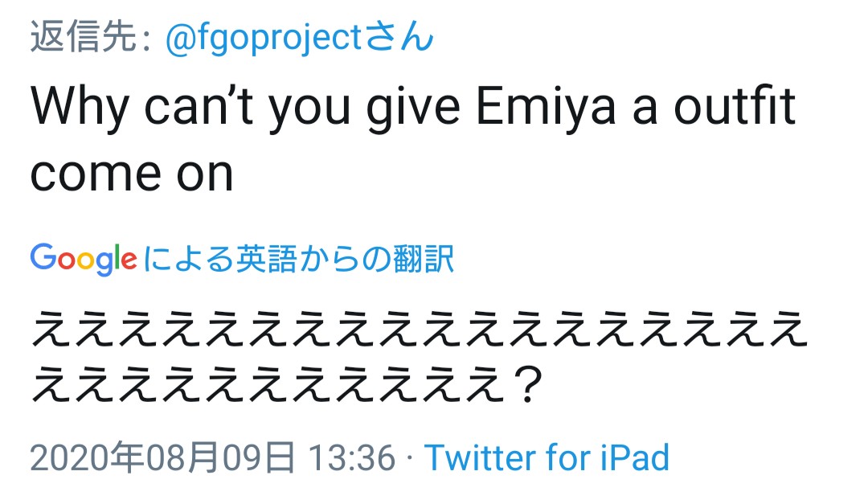Click the word outfit in the tweet
The image size is (868, 500).
pos(735,108)
